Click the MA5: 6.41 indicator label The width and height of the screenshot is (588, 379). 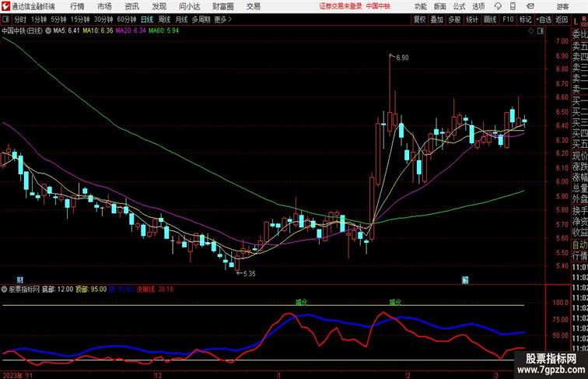(66, 31)
